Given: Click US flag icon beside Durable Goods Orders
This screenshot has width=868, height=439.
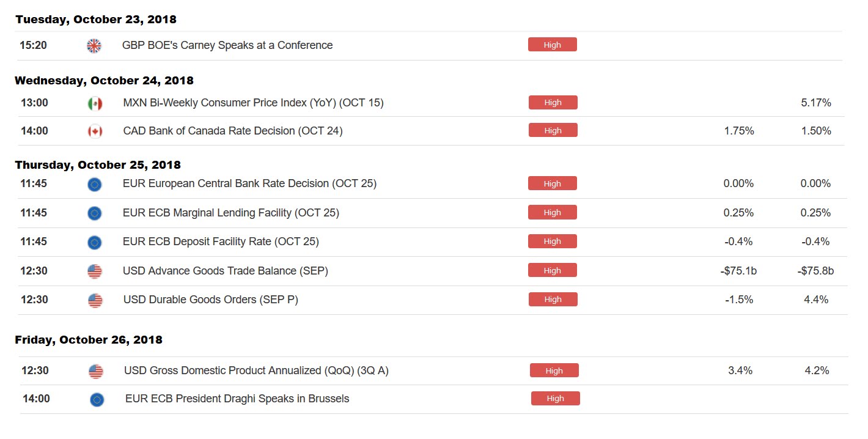Looking at the screenshot, I should 95,300.
